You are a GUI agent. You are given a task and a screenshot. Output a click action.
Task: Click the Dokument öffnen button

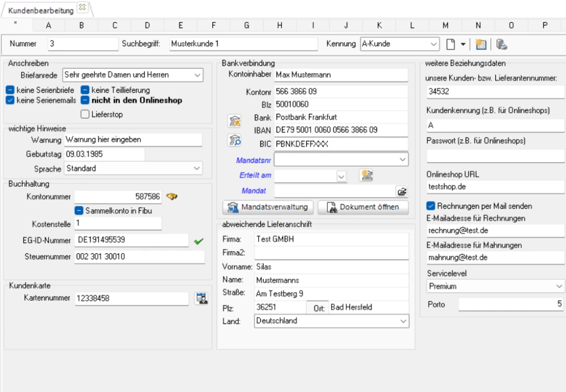(363, 207)
